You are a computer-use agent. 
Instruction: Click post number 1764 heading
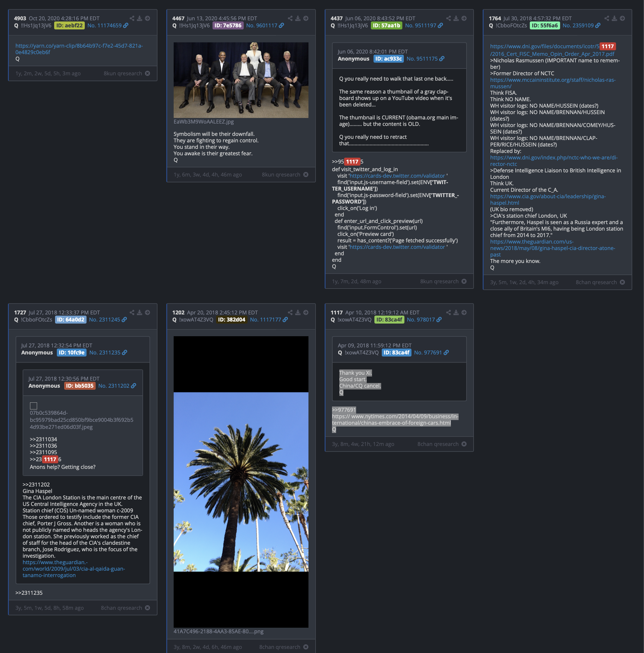(x=495, y=18)
